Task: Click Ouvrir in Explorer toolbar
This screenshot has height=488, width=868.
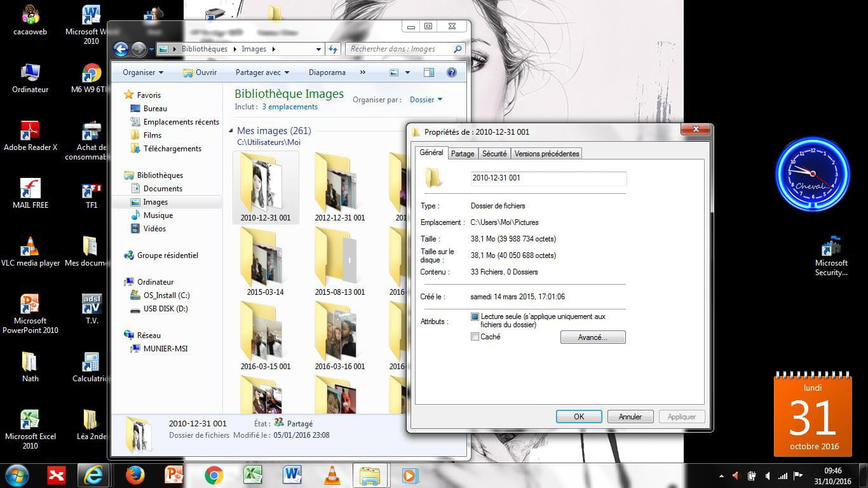Action: coord(200,72)
